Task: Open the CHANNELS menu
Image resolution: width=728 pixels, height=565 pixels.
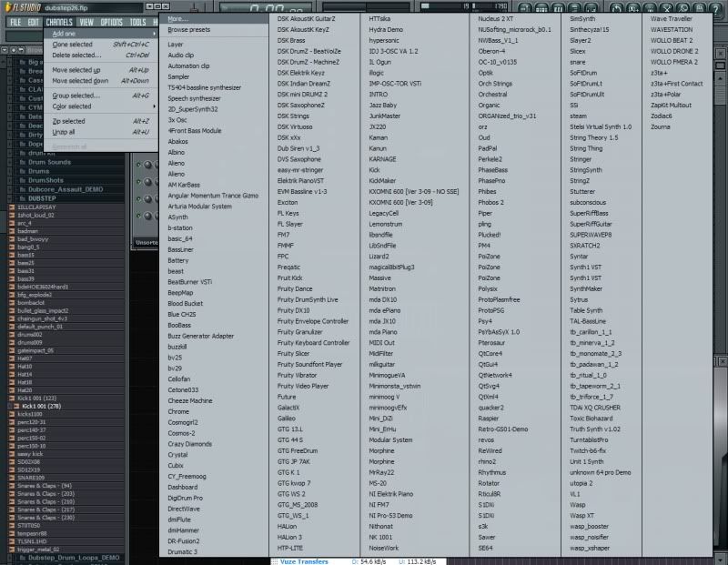Action: [59, 22]
